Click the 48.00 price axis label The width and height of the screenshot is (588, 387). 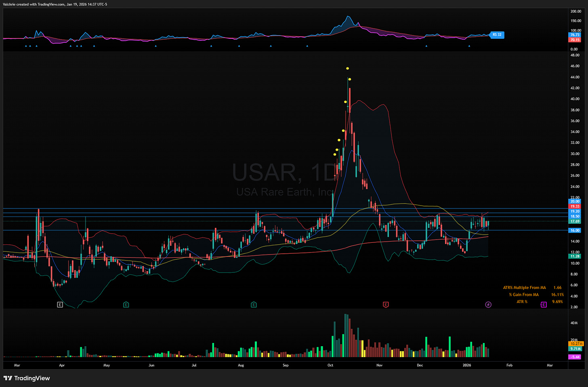click(575, 55)
